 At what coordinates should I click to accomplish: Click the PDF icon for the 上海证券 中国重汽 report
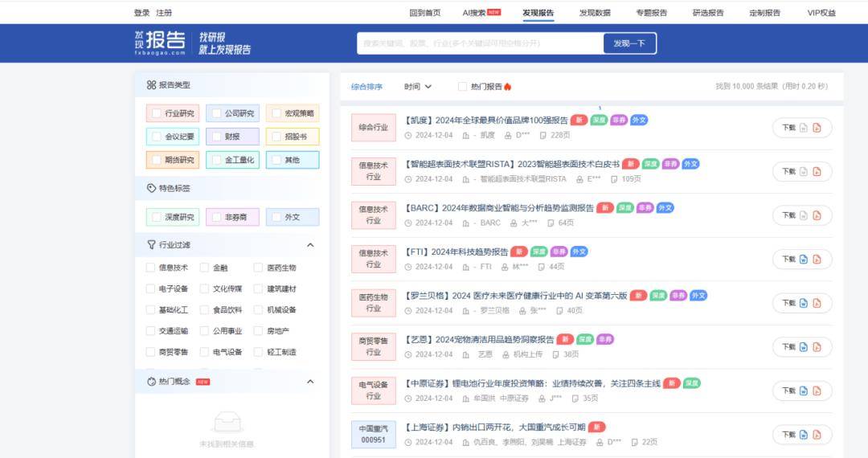[x=817, y=435]
